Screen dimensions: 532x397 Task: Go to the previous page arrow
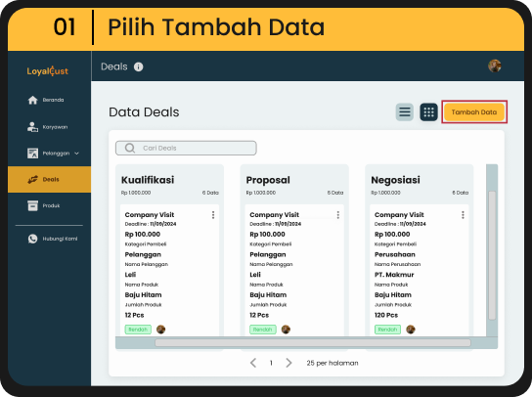pyautogui.click(x=253, y=363)
